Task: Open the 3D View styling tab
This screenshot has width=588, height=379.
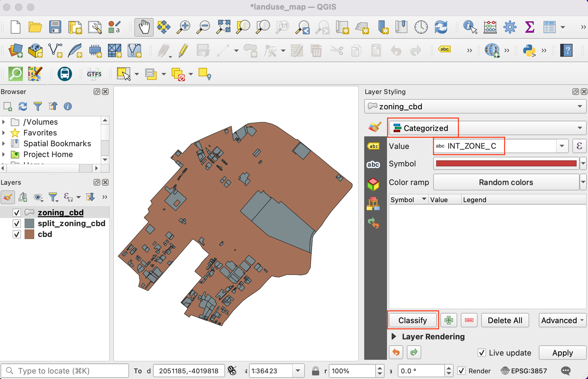Action: [373, 184]
